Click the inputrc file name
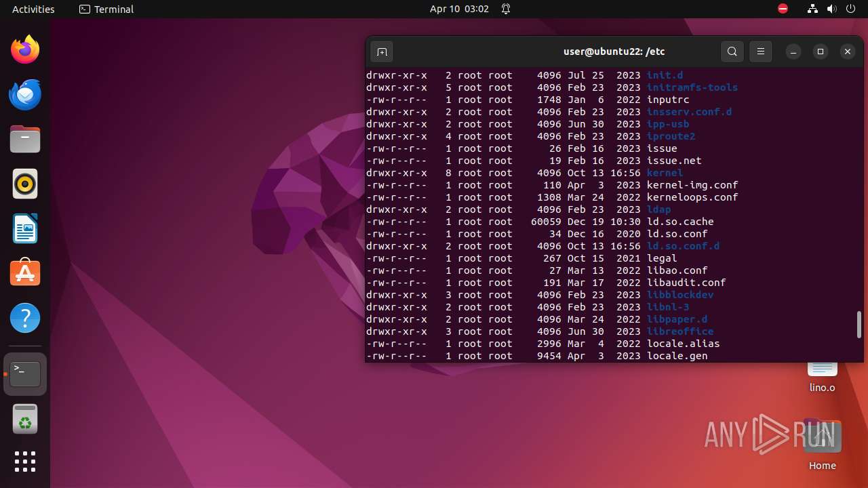868x488 pixels. (668, 100)
